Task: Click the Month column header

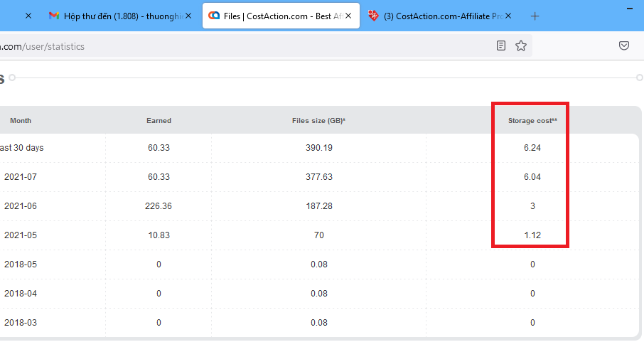Action: [x=21, y=121]
